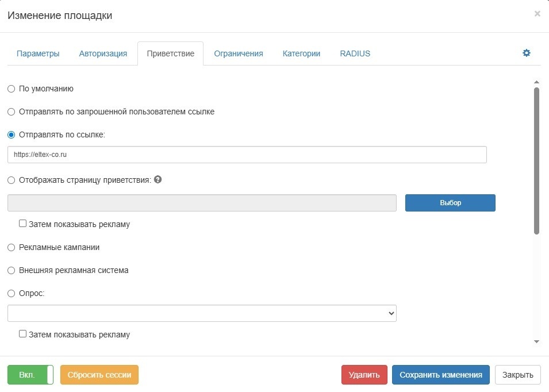Click the help question mark icon
Image resolution: width=549 pixels, height=392 pixels.
click(158, 179)
